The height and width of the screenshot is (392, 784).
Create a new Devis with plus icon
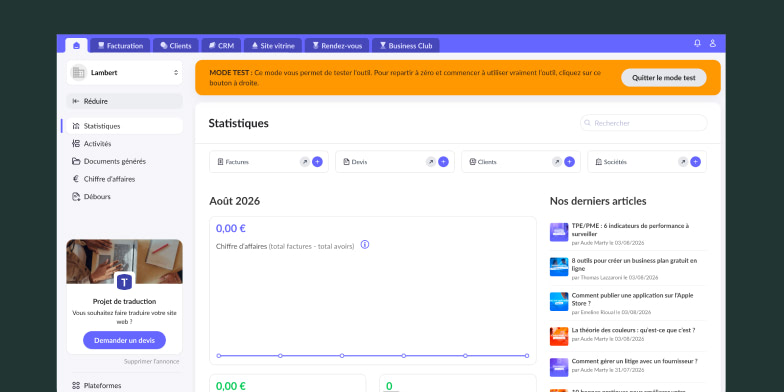443,162
